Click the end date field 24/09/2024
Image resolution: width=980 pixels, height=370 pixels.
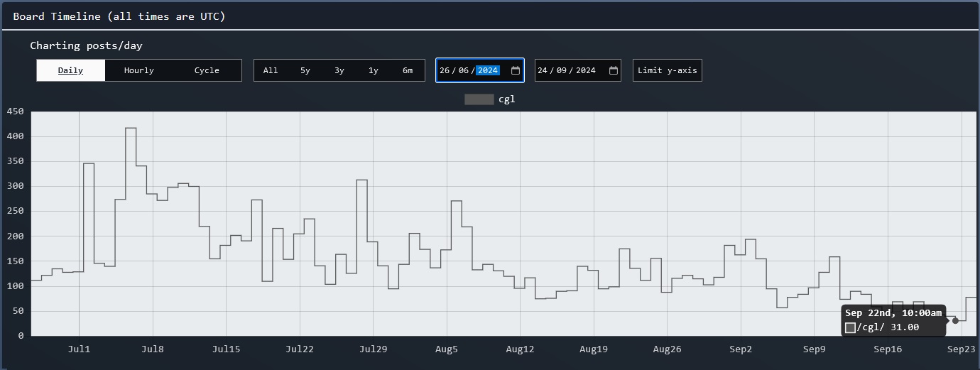[x=578, y=70]
